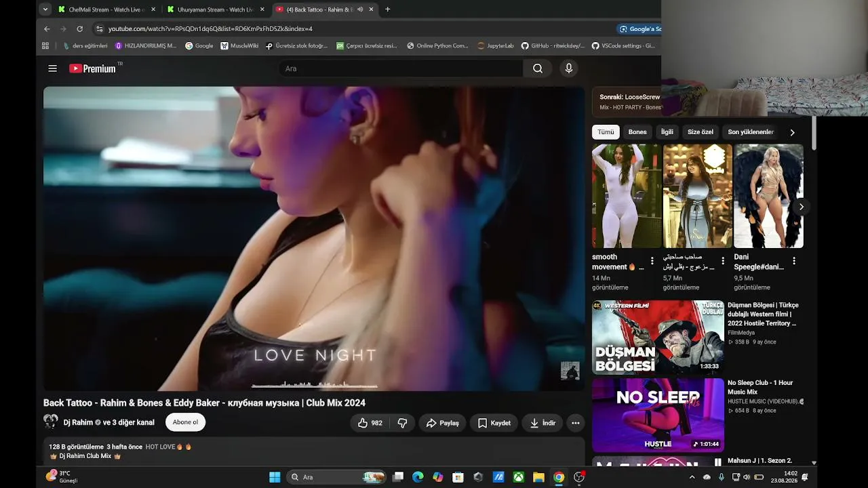Dislike the Back Tattoo video
Viewport: 868px width, 488px height.
click(x=402, y=423)
